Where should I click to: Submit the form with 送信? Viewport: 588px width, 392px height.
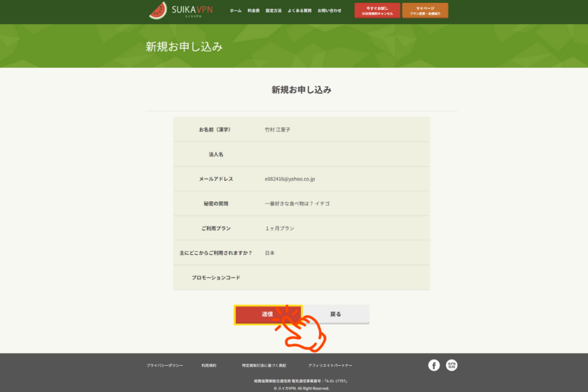(268, 315)
